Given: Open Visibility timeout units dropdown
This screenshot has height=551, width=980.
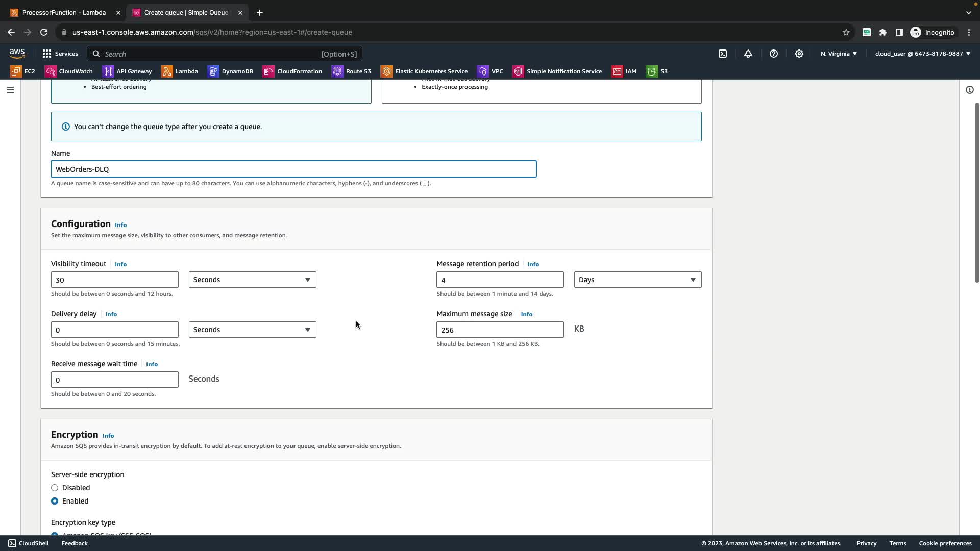Looking at the screenshot, I should tap(252, 280).
